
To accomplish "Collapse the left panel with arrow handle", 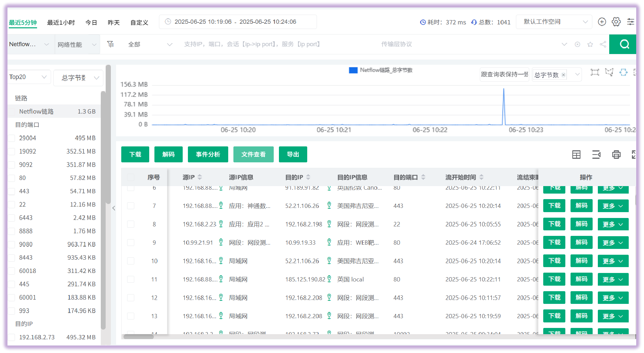I will coord(114,208).
